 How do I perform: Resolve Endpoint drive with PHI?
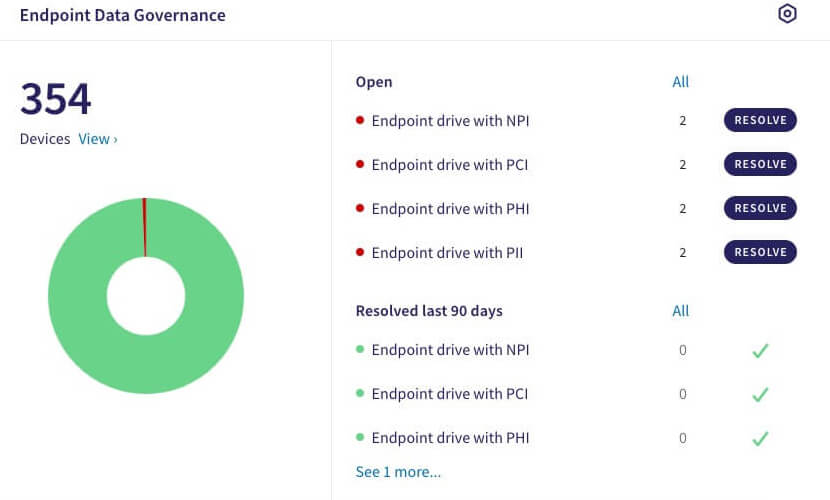coord(760,208)
